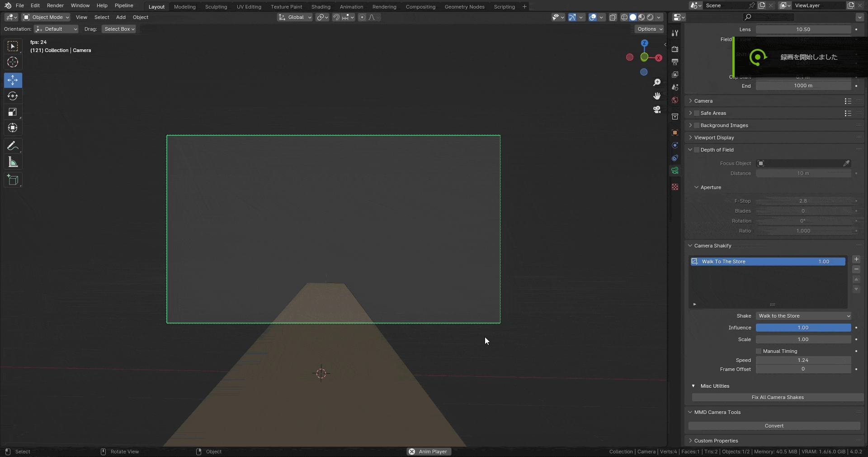
Task: Pick the Measure tool
Action: coord(13,162)
